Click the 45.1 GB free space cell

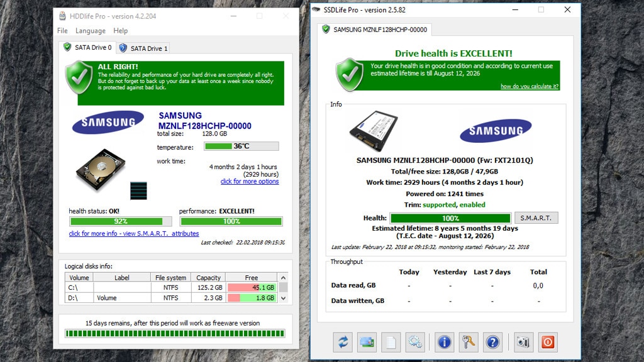(x=252, y=287)
